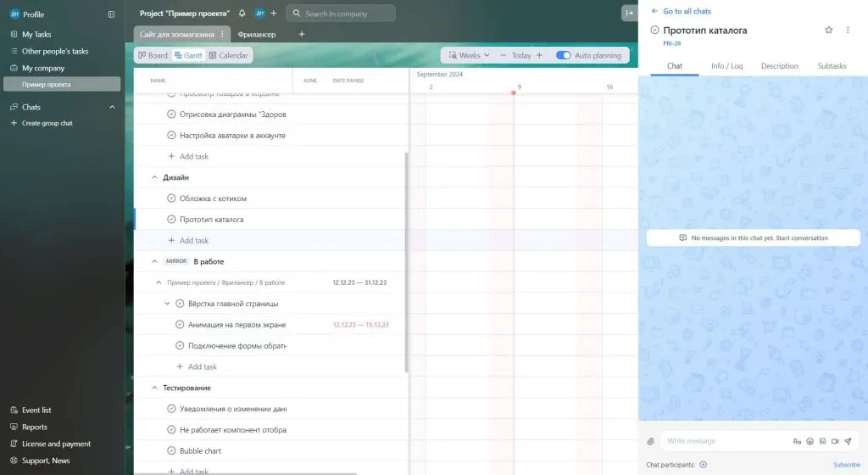Mark Обложка с котиком task complete
868x475 pixels.
click(x=171, y=198)
